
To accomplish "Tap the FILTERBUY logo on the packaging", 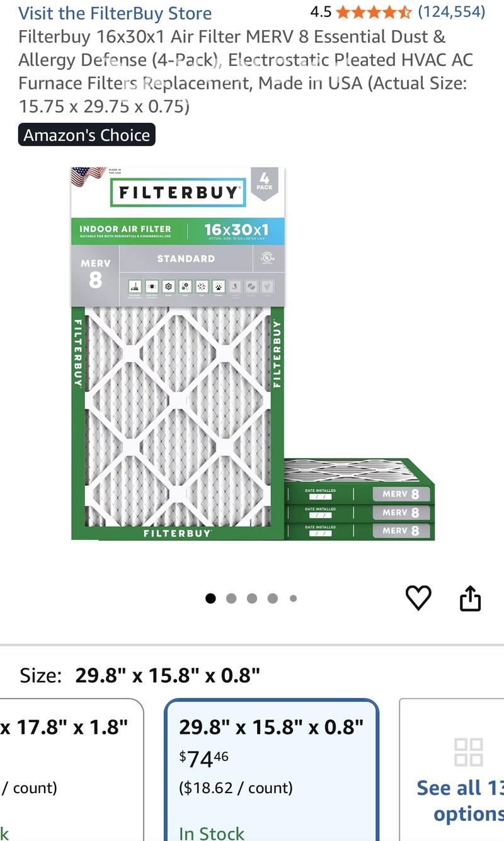I will coord(178,193).
